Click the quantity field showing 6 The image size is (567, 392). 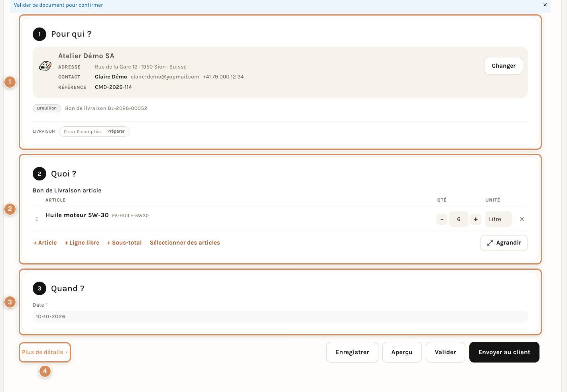(x=459, y=219)
